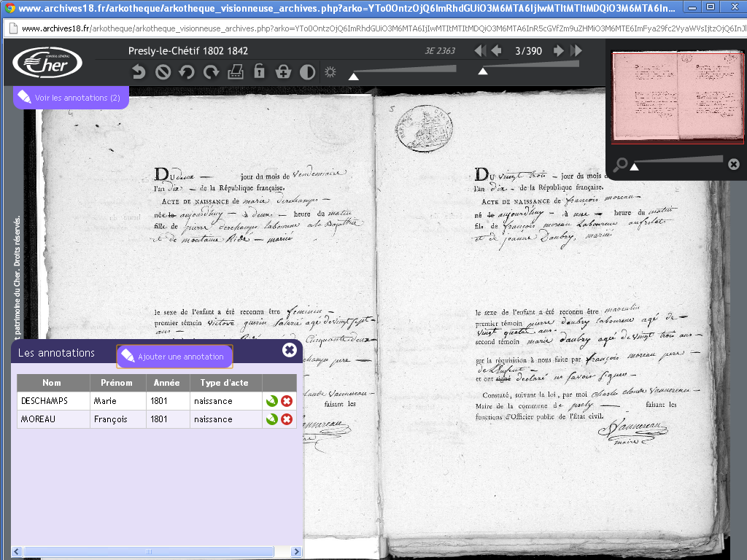Delete the MOREAU François annotation

(x=287, y=419)
